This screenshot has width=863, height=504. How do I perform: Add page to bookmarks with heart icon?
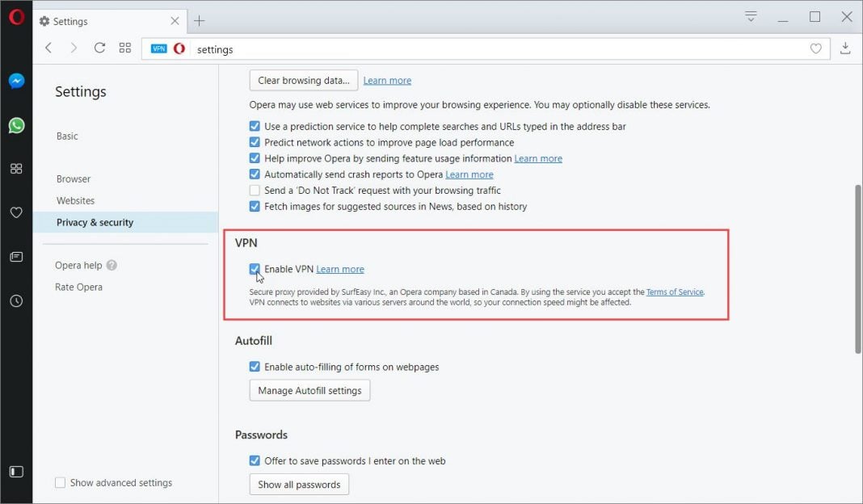(x=816, y=48)
